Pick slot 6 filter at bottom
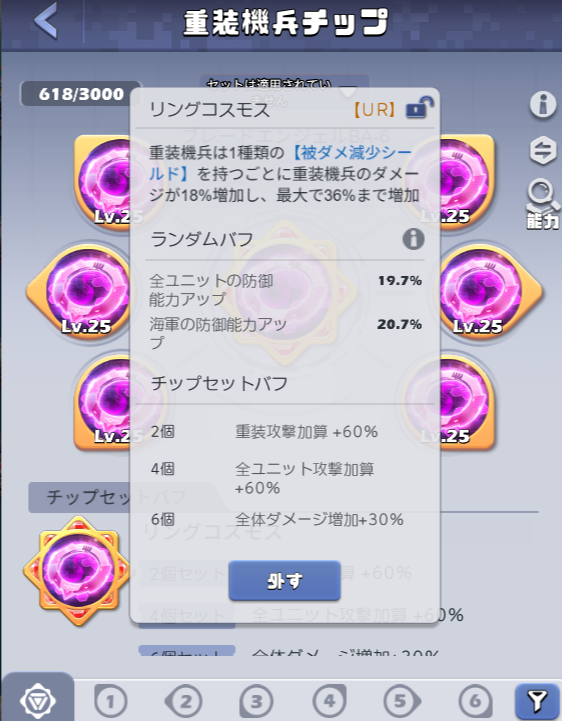 [x=475, y=702]
